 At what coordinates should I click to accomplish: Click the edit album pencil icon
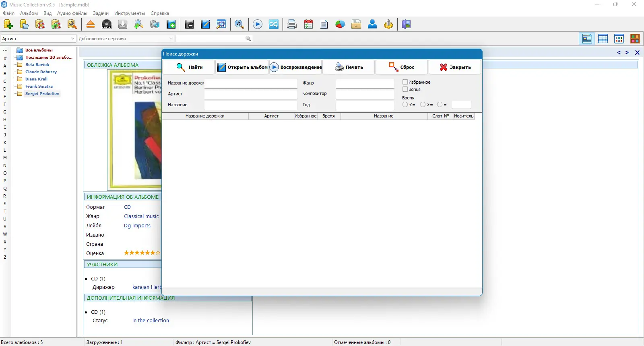coord(205,25)
